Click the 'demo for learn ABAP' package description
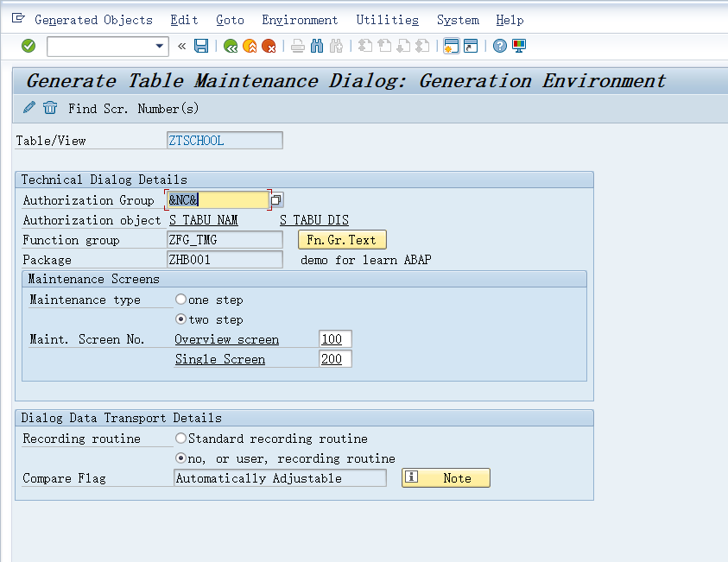Screen dimensions: 728x562 click(x=366, y=260)
